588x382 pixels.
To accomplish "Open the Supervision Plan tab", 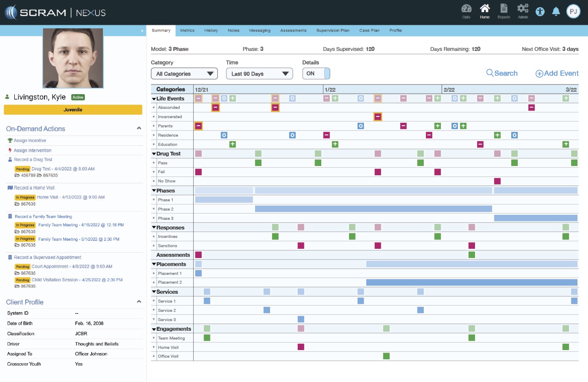I will click(x=333, y=31).
